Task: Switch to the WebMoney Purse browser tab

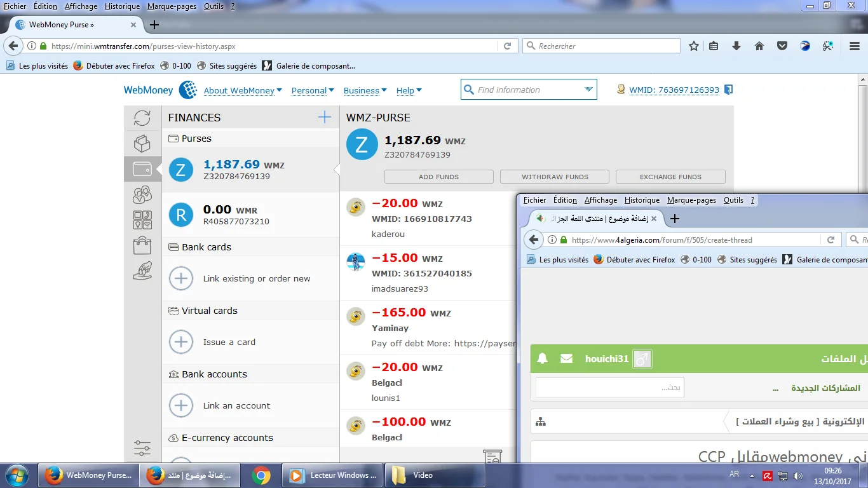Action: 70,25
